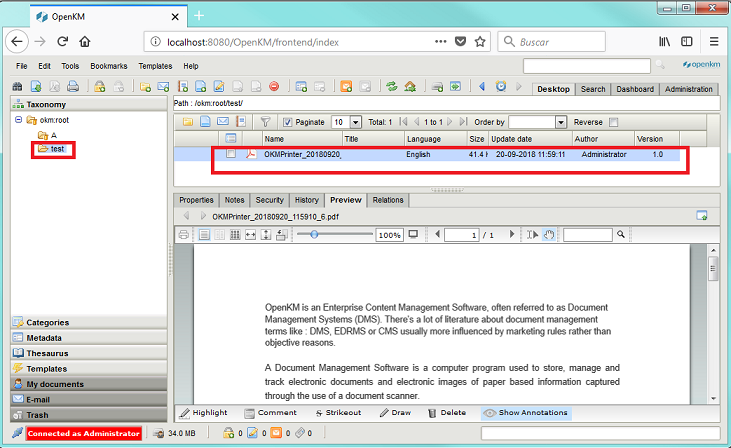This screenshot has width=731, height=448.
Task: Click the Comment annotation button
Action: (x=271, y=413)
